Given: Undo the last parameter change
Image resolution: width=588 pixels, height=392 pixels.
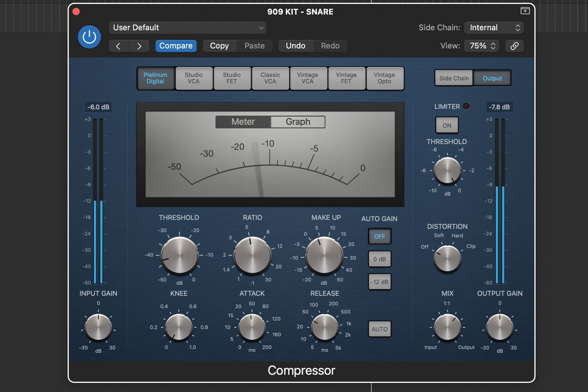Looking at the screenshot, I should click(295, 46).
